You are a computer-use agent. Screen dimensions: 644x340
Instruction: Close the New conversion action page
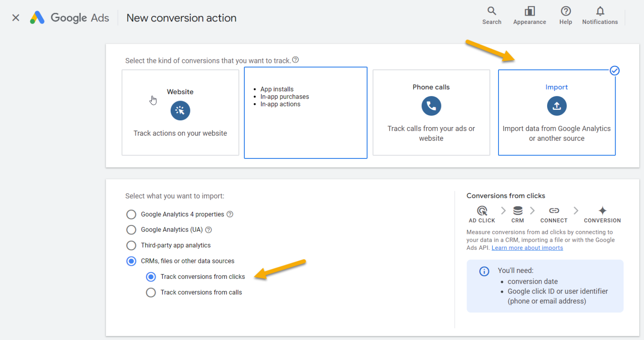[x=16, y=18]
